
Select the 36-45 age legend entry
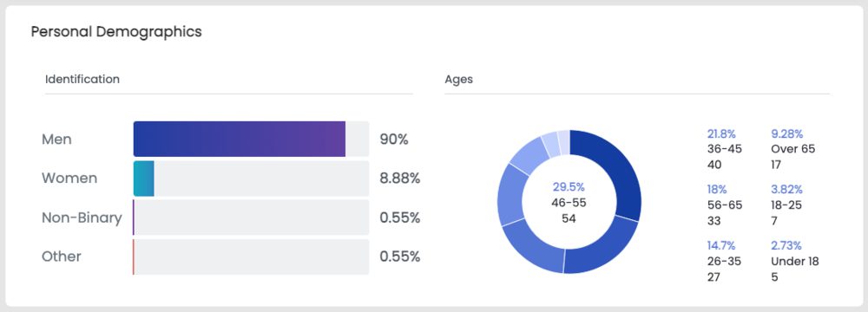725,149
